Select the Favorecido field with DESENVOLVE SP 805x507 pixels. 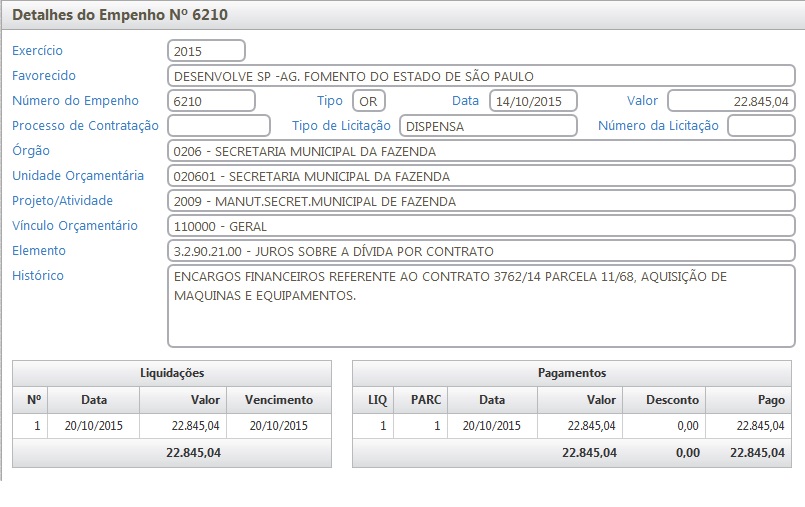tap(481, 76)
